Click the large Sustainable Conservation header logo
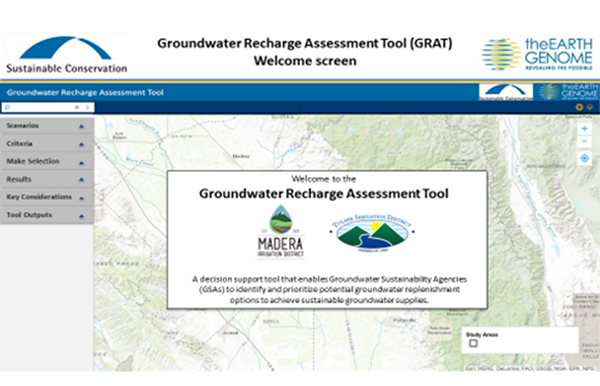Screen dimensions: 600x386 click(67, 54)
